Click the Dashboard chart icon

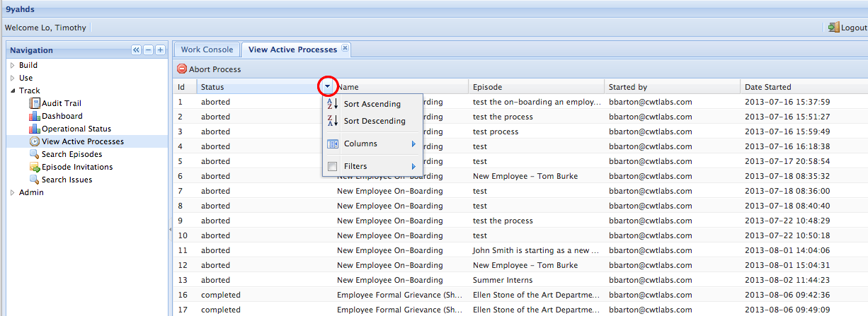tap(35, 116)
